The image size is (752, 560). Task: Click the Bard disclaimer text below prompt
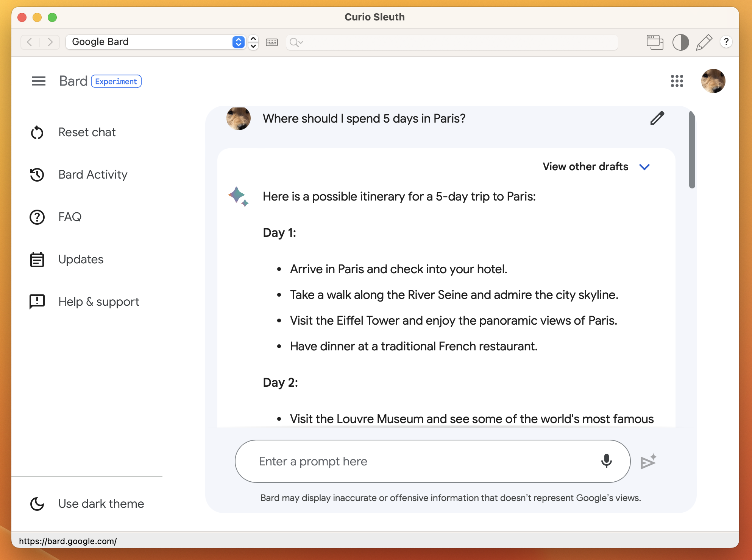(x=451, y=498)
